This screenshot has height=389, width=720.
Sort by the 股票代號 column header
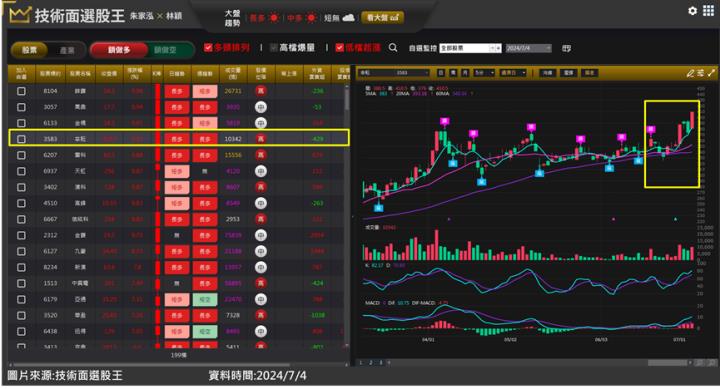(x=51, y=73)
